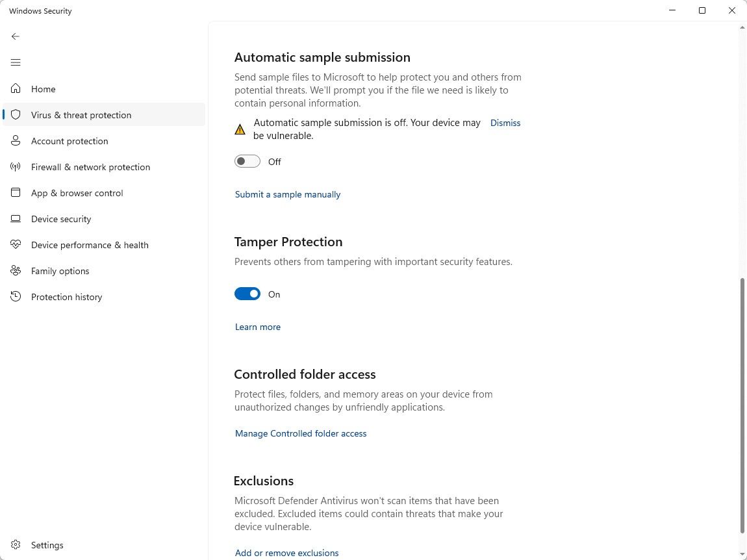Go to Home in sidebar
The height and width of the screenshot is (560, 747).
coord(104,89)
